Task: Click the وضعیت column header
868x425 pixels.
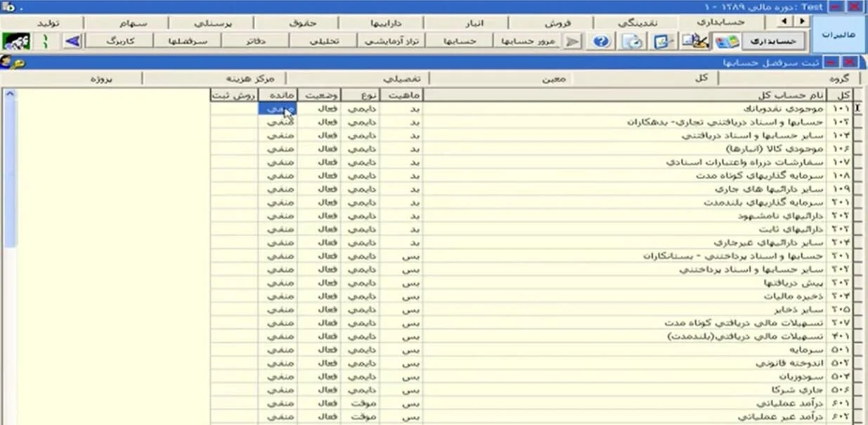Action: [320, 95]
